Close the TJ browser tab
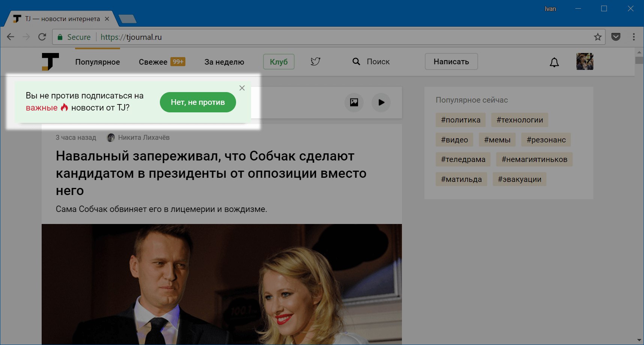Screen dimensions: 644x345 (x=107, y=19)
